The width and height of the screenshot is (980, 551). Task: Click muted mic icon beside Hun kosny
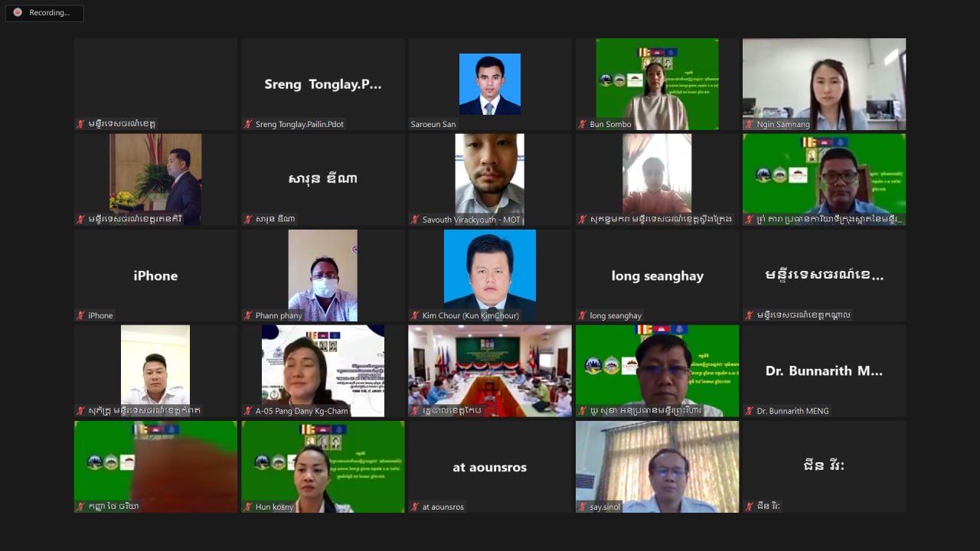click(x=248, y=507)
